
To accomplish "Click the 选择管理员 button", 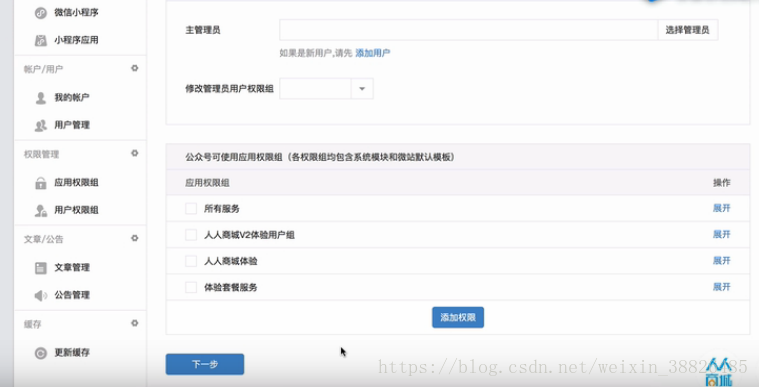I will point(687,30).
